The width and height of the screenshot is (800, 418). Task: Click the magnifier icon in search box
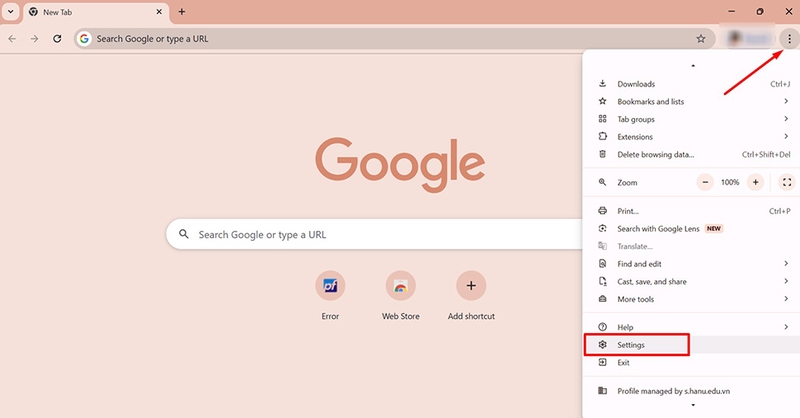click(184, 234)
